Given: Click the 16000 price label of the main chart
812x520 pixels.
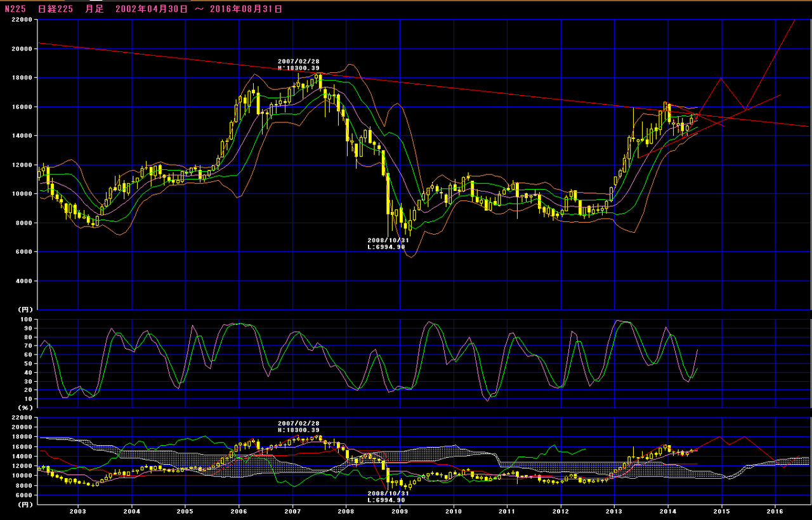Looking at the screenshot, I should 21,107.
